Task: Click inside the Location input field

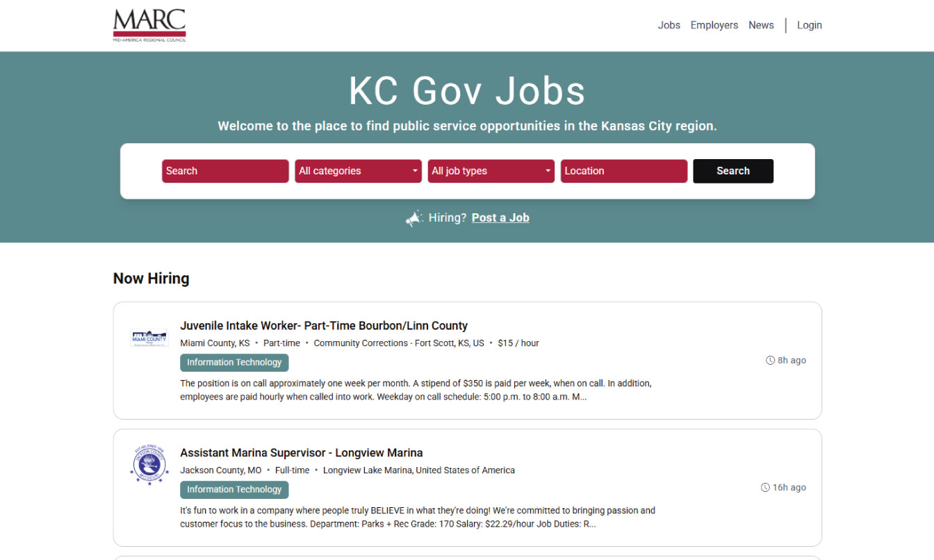Action: click(x=623, y=171)
